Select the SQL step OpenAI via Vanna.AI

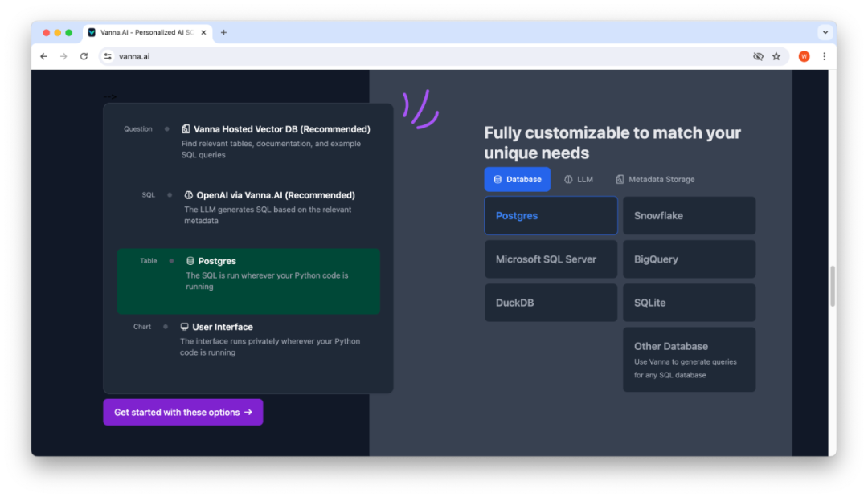[248, 208]
